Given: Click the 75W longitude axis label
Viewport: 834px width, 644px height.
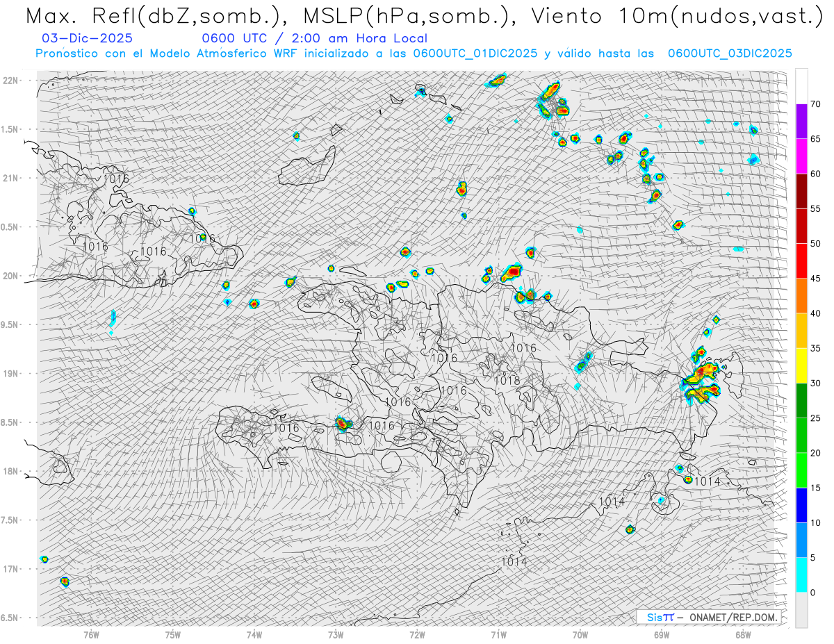Looking at the screenshot, I should pyautogui.click(x=173, y=634).
